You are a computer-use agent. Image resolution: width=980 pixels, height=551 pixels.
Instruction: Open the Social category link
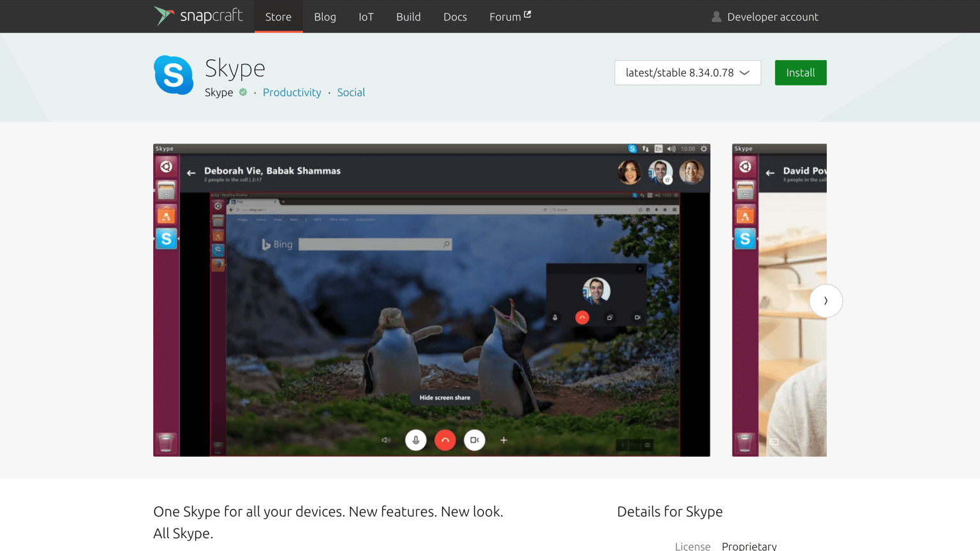pos(351,92)
